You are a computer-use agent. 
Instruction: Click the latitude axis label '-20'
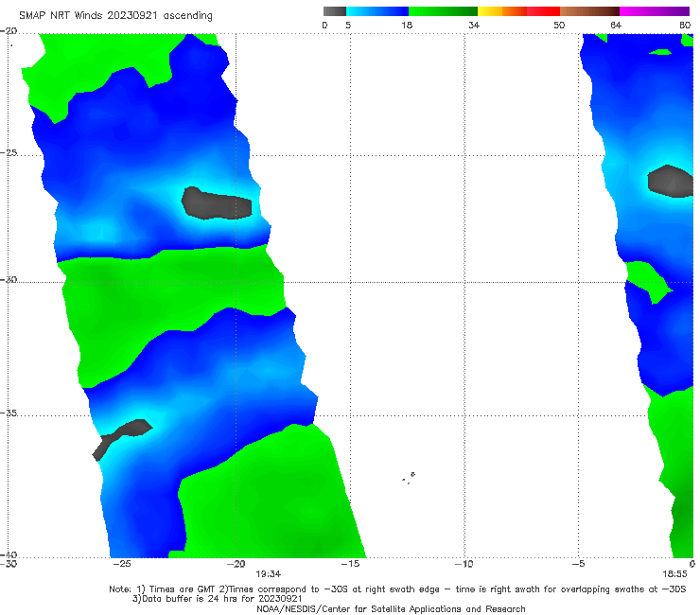[9, 31]
